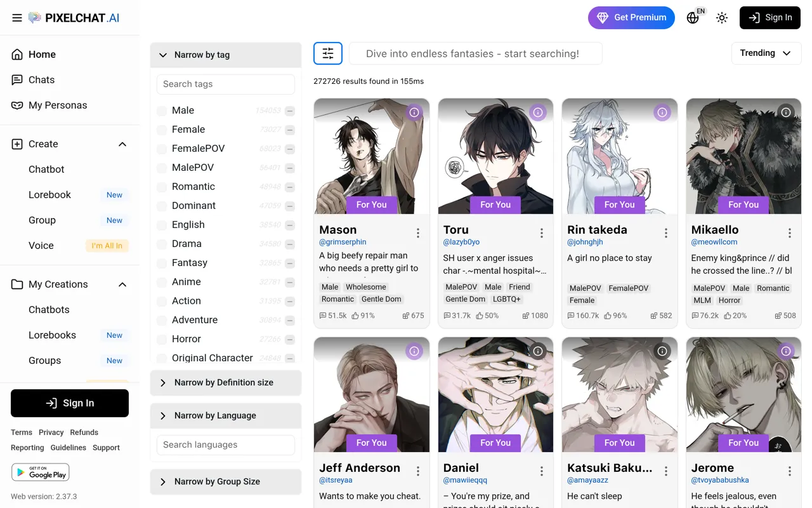Expand Narrow by Definition size section
This screenshot has height=508, width=812.
click(x=226, y=383)
